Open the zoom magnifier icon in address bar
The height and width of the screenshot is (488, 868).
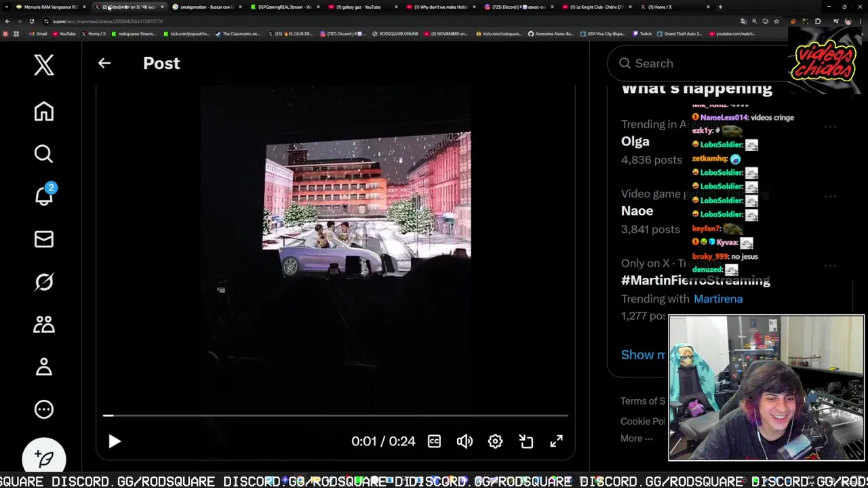coord(754,21)
